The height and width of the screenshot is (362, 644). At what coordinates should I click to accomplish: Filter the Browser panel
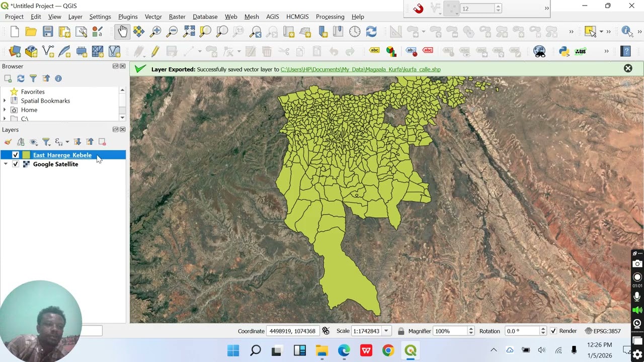pyautogui.click(x=33, y=78)
